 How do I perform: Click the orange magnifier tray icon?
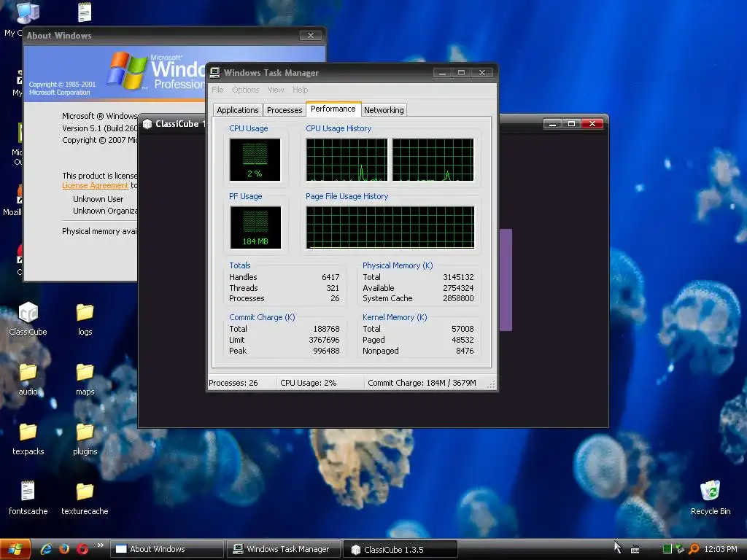click(x=694, y=549)
